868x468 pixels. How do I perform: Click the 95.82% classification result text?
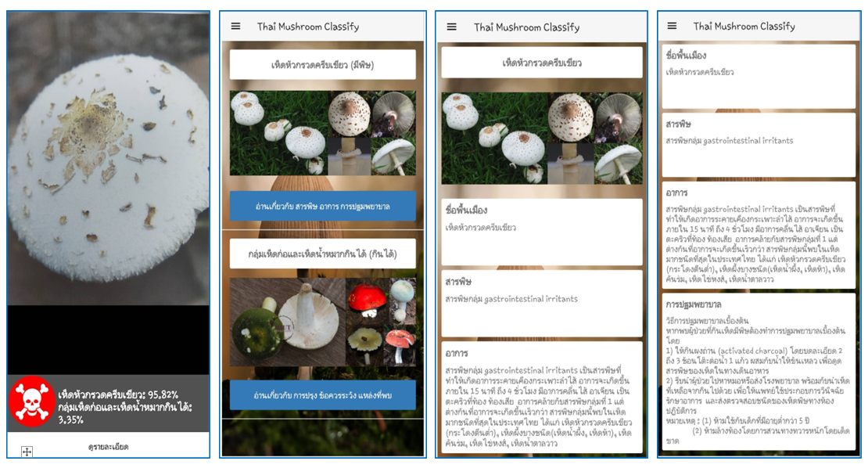pyautogui.click(x=117, y=394)
